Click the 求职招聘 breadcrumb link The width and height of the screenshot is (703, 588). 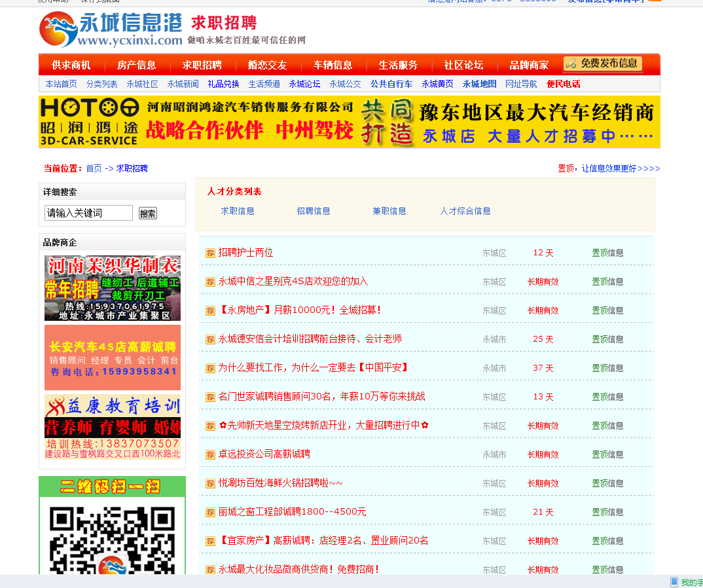132,169
